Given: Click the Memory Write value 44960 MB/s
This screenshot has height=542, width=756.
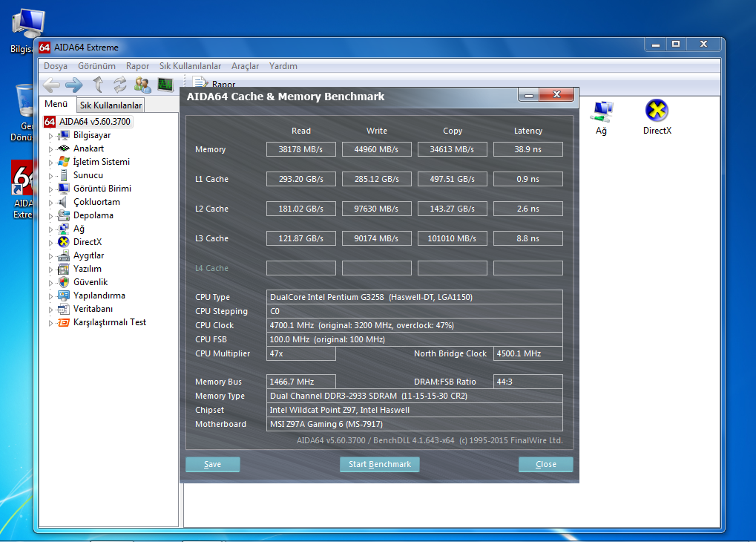Looking at the screenshot, I should point(377,150).
